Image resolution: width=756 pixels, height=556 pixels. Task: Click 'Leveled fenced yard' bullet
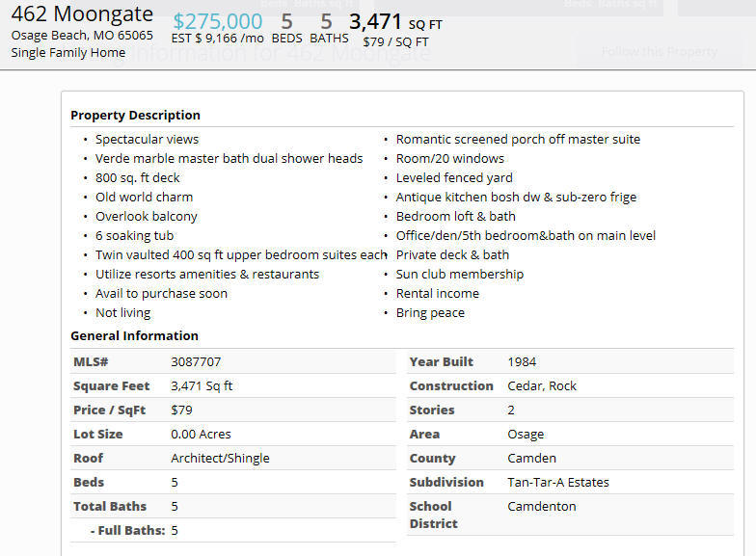coord(454,177)
